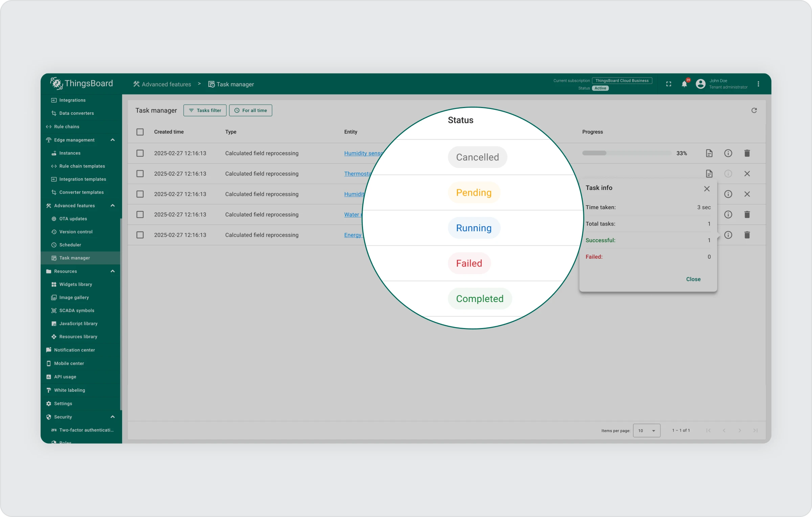Image resolution: width=812 pixels, height=517 pixels.
Task: Open Scheduler in the sidebar
Action: (x=70, y=245)
